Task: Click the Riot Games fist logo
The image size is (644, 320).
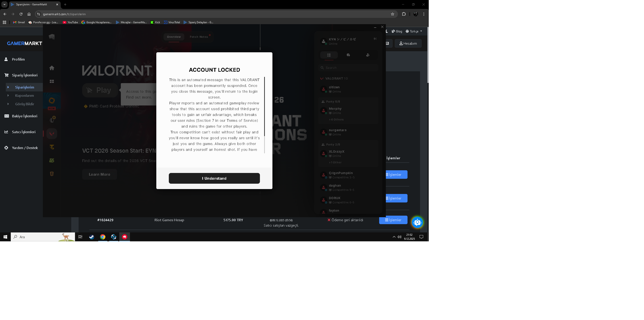Action: [52, 37]
